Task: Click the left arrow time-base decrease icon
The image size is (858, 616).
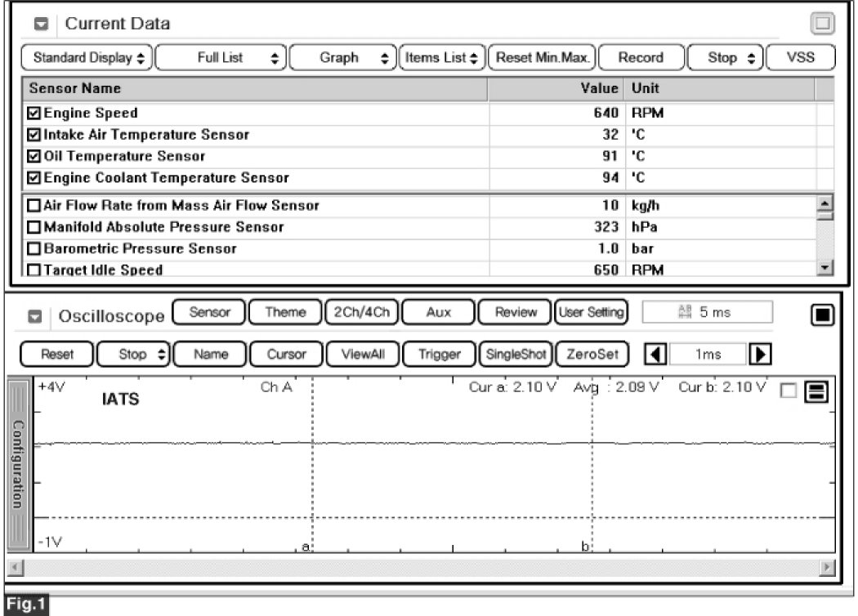Action: [655, 355]
